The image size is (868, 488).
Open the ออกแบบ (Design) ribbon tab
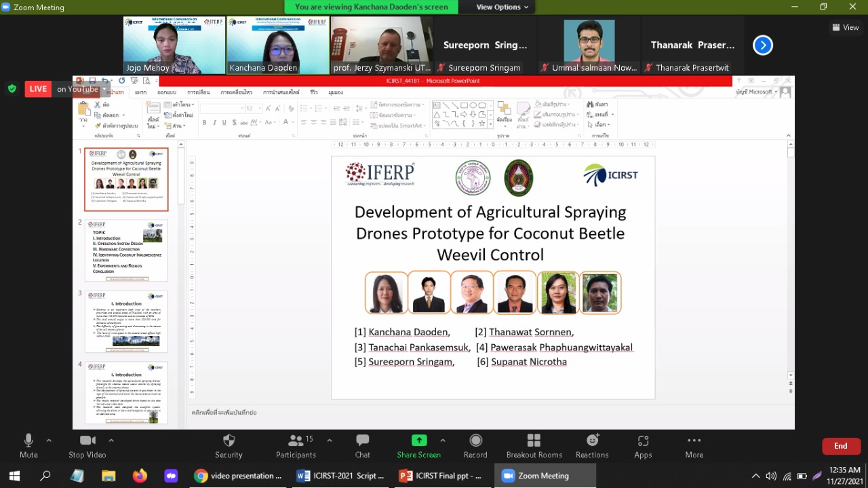tap(167, 92)
